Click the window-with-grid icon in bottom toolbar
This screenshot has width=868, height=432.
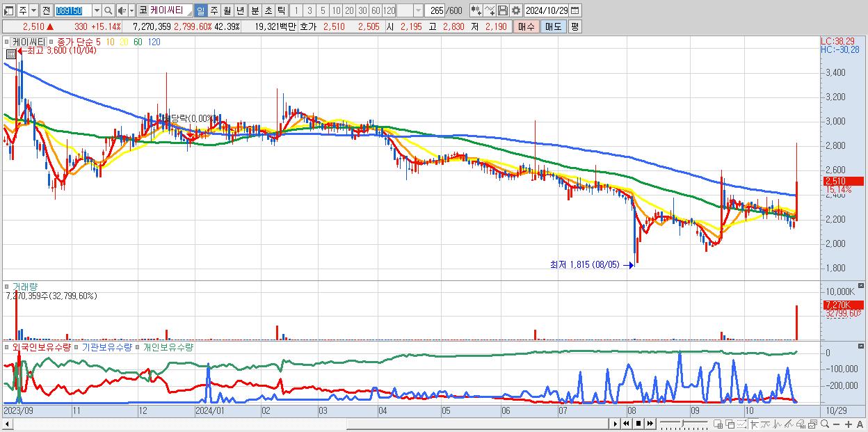click(718, 424)
